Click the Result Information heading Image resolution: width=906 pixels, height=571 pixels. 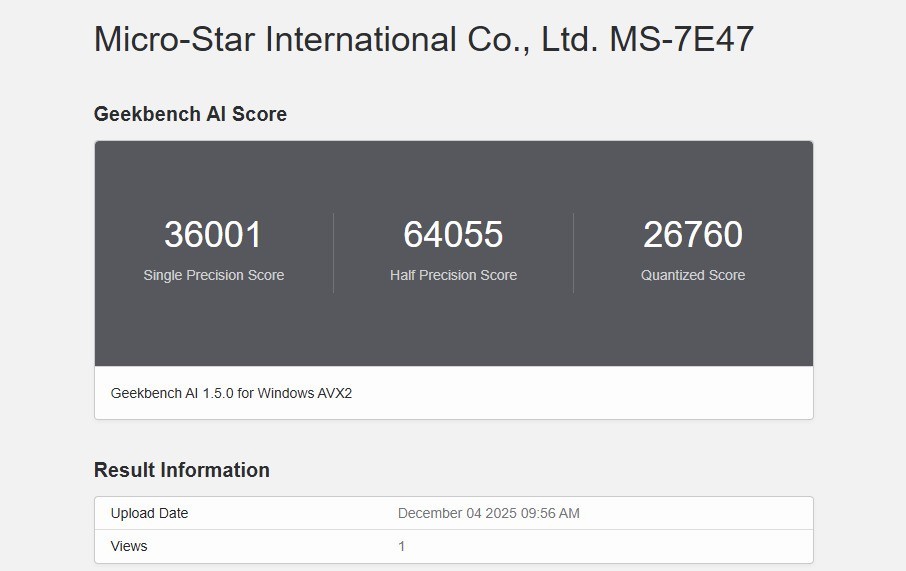point(181,470)
